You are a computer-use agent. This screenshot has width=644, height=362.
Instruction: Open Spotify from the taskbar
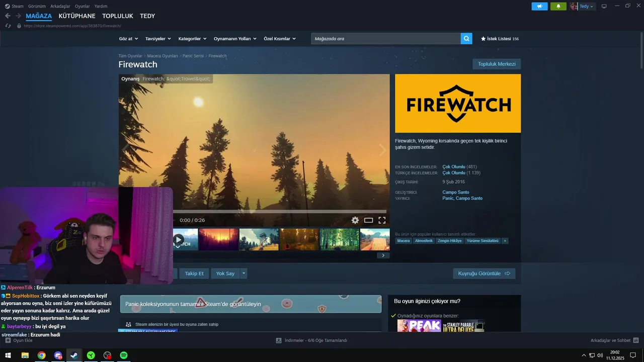(x=124, y=355)
